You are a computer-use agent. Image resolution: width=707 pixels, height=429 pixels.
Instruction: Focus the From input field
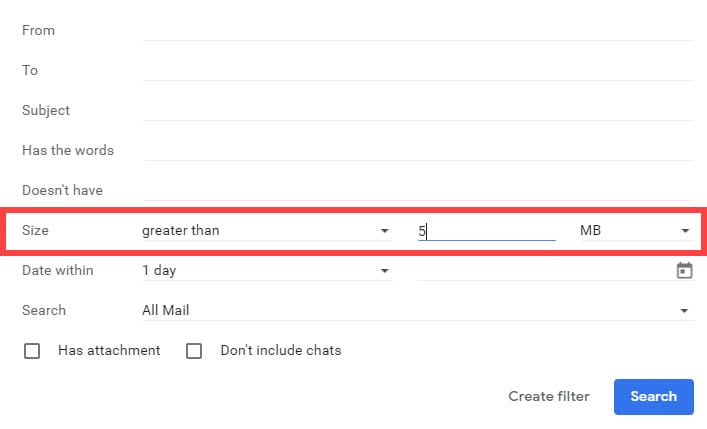(417, 30)
